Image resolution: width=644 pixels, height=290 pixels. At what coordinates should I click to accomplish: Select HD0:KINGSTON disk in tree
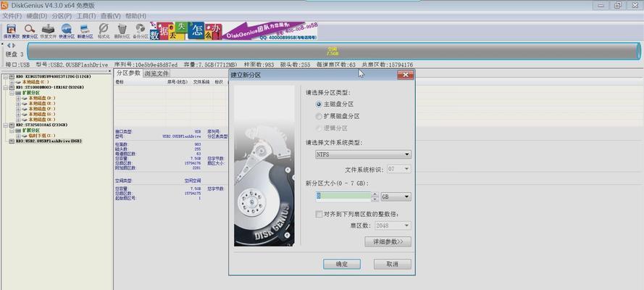53,77
